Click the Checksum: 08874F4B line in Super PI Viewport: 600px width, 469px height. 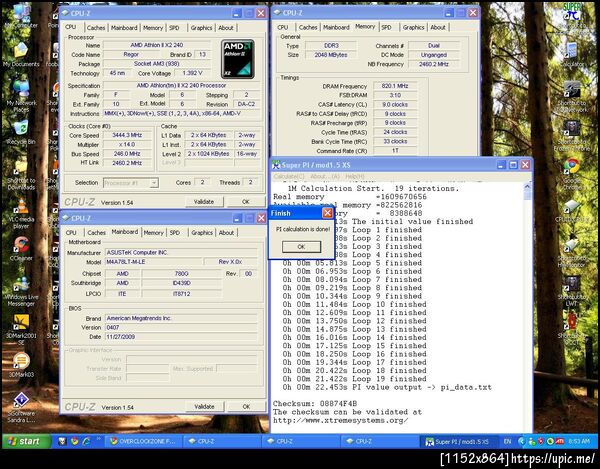coord(315,404)
